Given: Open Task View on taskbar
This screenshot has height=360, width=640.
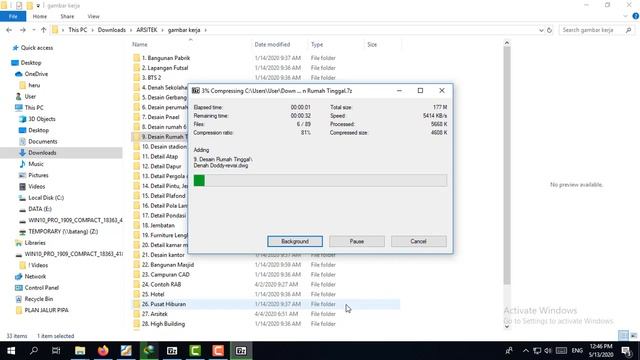Looking at the screenshot, I should [x=56, y=351].
